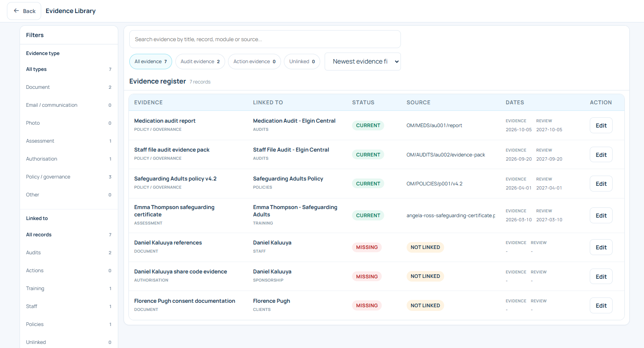Screen dimensions: 644x348
Task: Filter linked records by Training
Action: (x=69, y=289)
